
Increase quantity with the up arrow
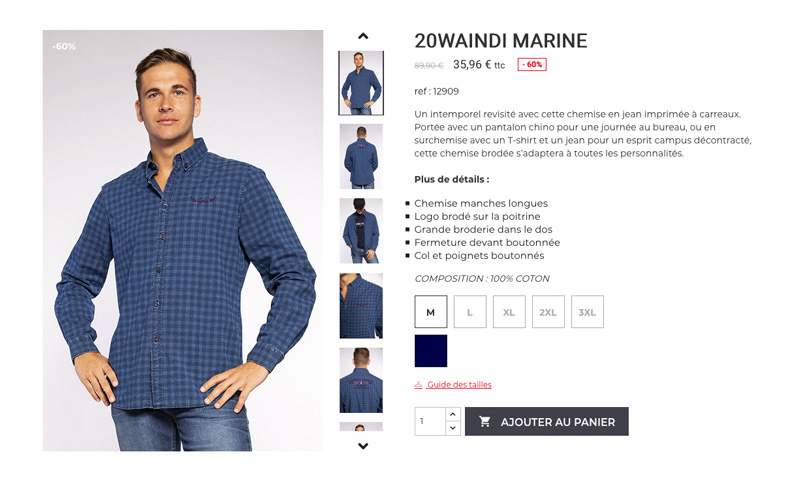(453, 414)
